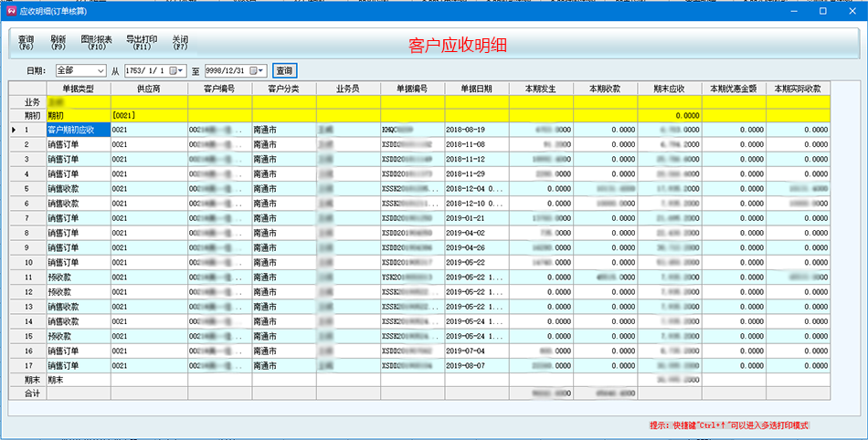Select row header number 17
The width and height of the screenshot is (868, 440).
tap(27, 365)
